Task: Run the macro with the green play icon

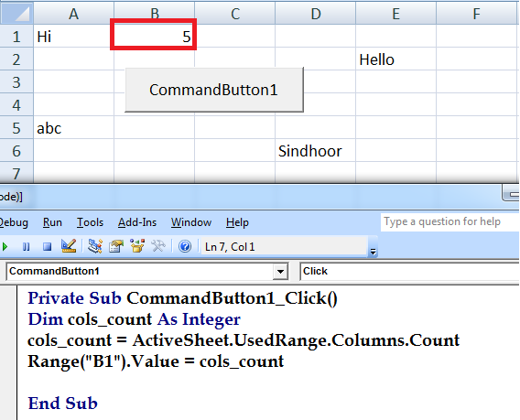Action: tap(5, 247)
